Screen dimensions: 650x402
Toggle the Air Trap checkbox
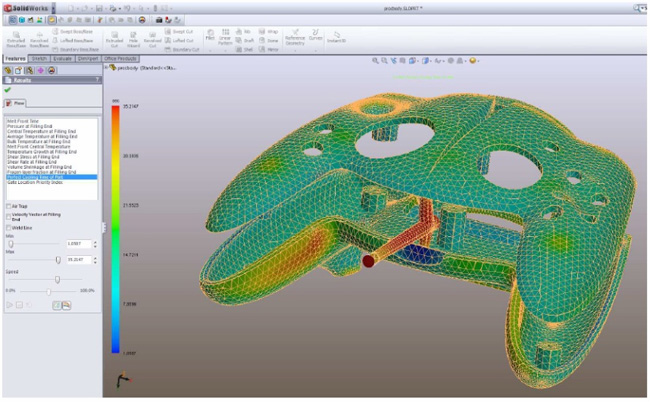tap(9, 206)
